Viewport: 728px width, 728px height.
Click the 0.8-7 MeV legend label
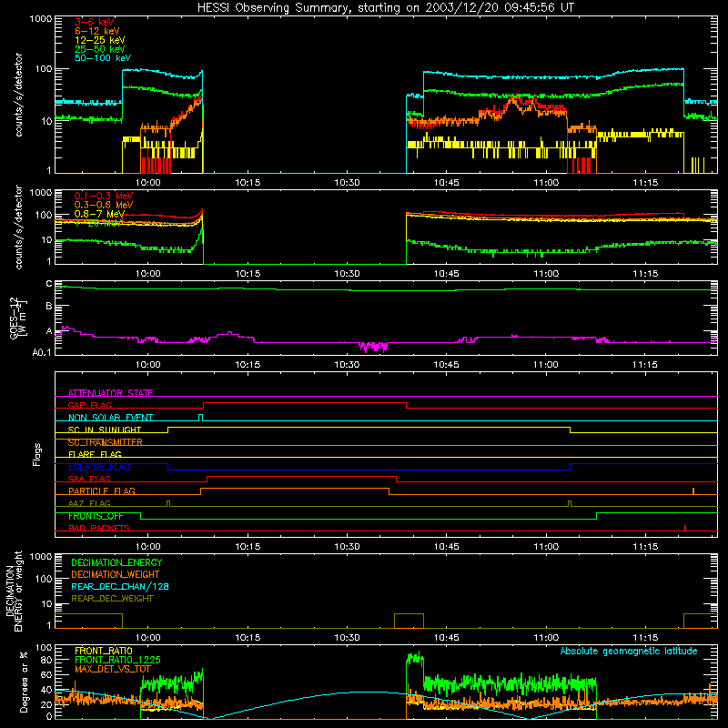point(99,214)
